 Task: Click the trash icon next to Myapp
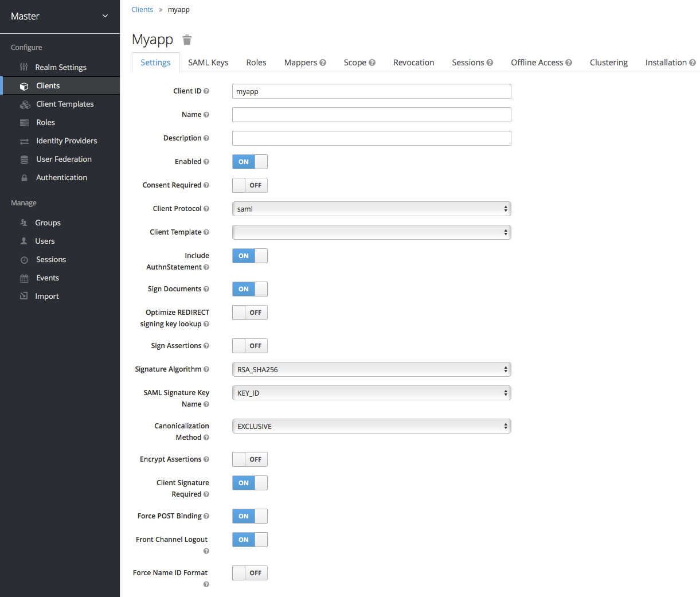187,40
